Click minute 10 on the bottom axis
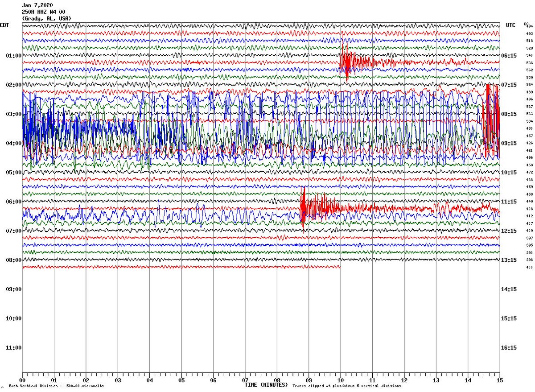This screenshot has width=535, height=392. [x=341, y=380]
